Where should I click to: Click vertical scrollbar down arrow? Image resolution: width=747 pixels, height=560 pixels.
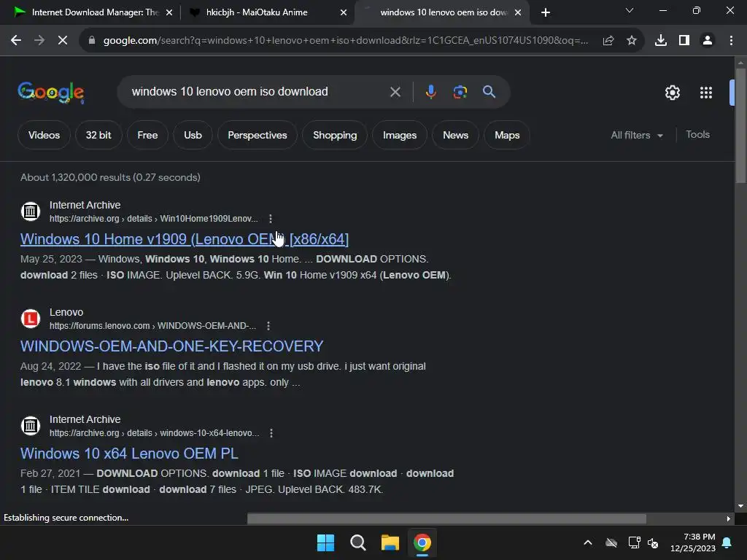[740, 507]
